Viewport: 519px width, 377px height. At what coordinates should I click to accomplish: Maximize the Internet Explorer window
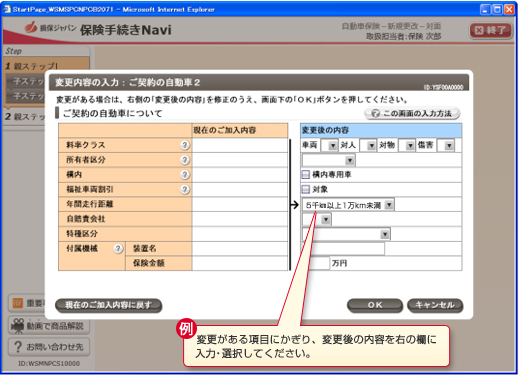click(497, 9)
